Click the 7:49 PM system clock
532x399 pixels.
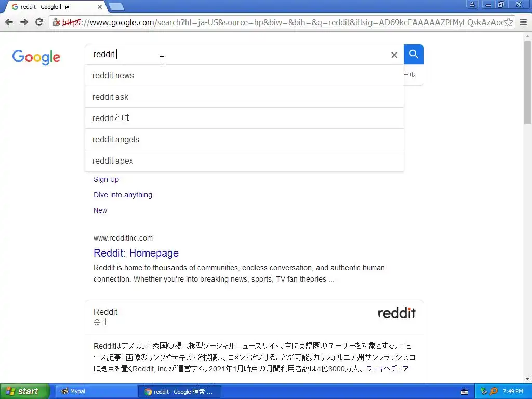pos(513,392)
